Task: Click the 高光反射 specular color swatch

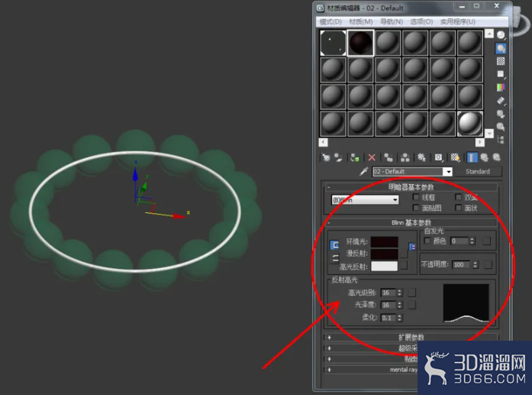Action: coord(385,267)
